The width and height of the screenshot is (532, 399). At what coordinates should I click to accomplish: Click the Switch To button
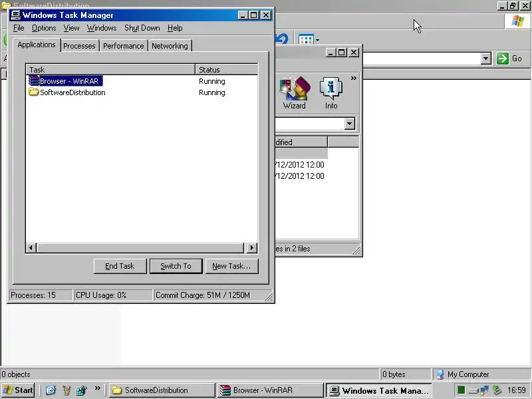pyautogui.click(x=176, y=267)
